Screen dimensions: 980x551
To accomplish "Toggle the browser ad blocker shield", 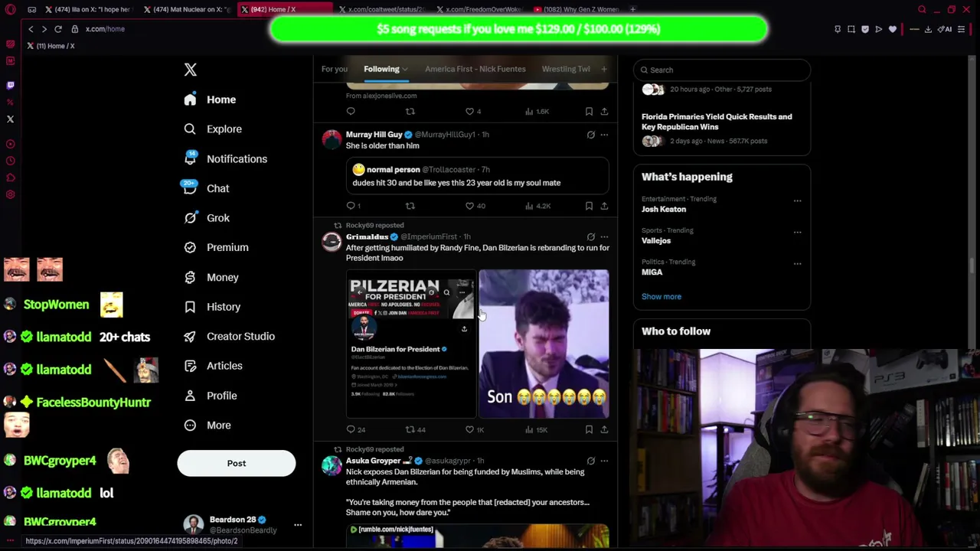I will click(x=865, y=29).
